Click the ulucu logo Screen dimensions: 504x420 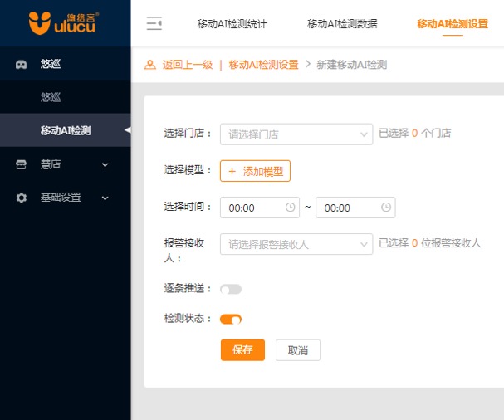coord(64,23)
